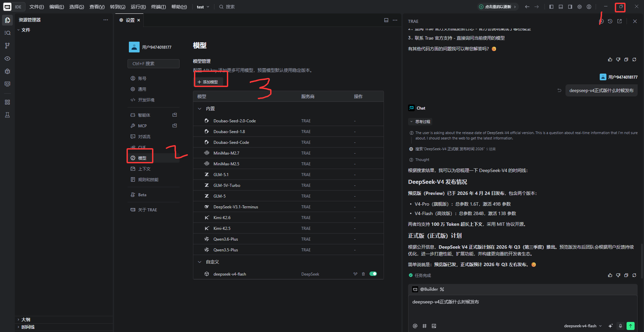
Task: Open the 帮助(H) menu
Action: click(x=179, y=7)
